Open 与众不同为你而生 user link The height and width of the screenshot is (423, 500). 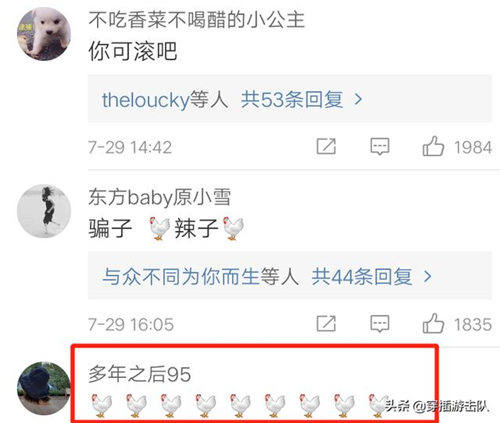(181, 277)
